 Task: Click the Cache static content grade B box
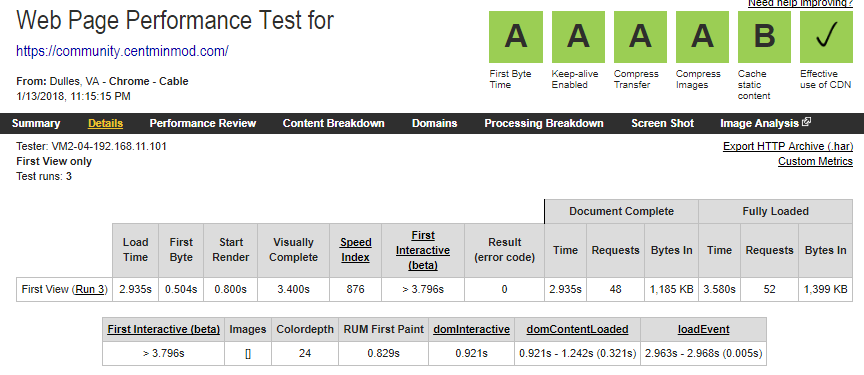764,37
